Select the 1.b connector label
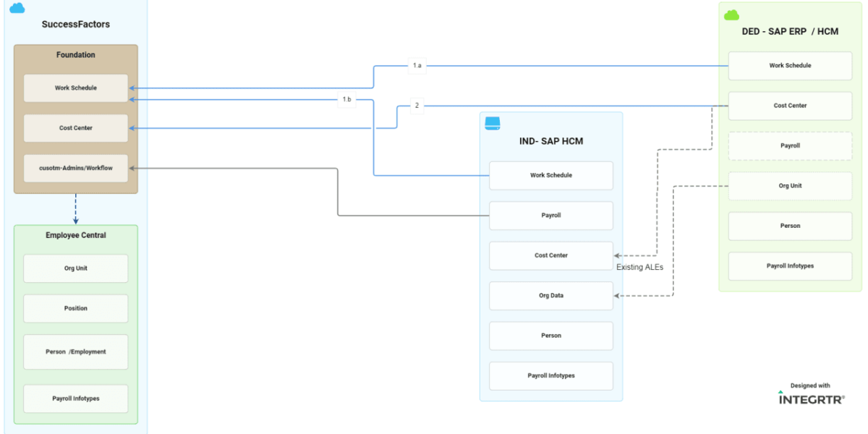Image resolution: width=868 pixels, height=434 pixels. point(346,99)
